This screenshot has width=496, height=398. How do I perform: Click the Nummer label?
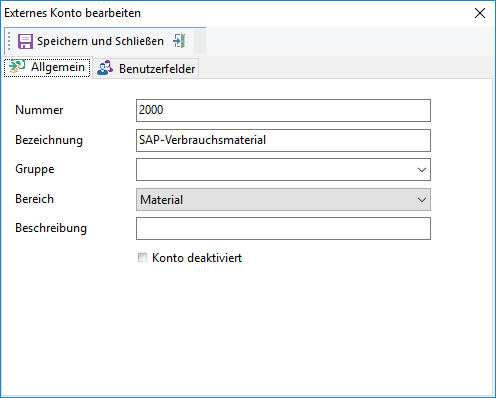pyautogui.click(x=39, y=110)
